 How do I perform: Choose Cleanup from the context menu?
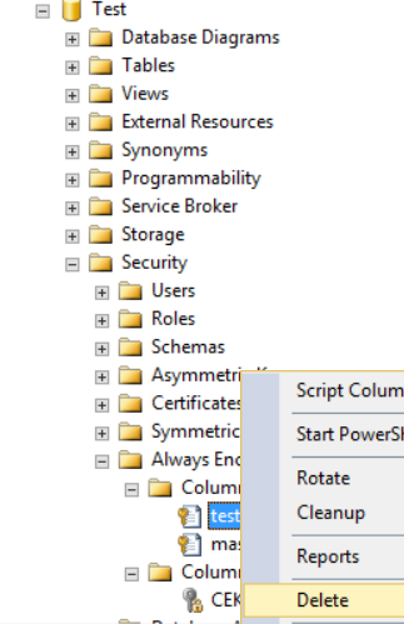tap(331, 513)
